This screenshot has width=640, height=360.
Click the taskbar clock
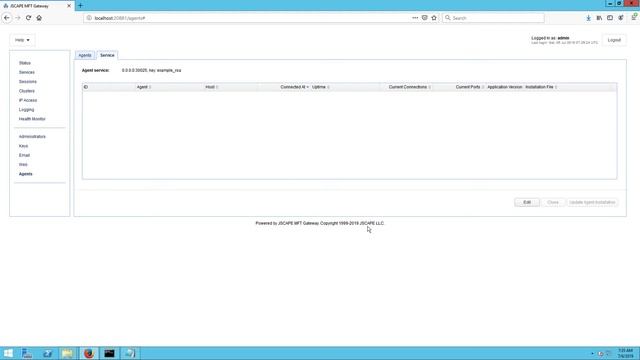click(625, 353)
